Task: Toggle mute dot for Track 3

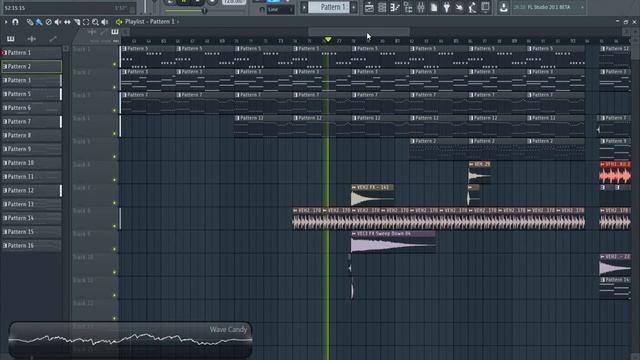Action: pos(115,110)
